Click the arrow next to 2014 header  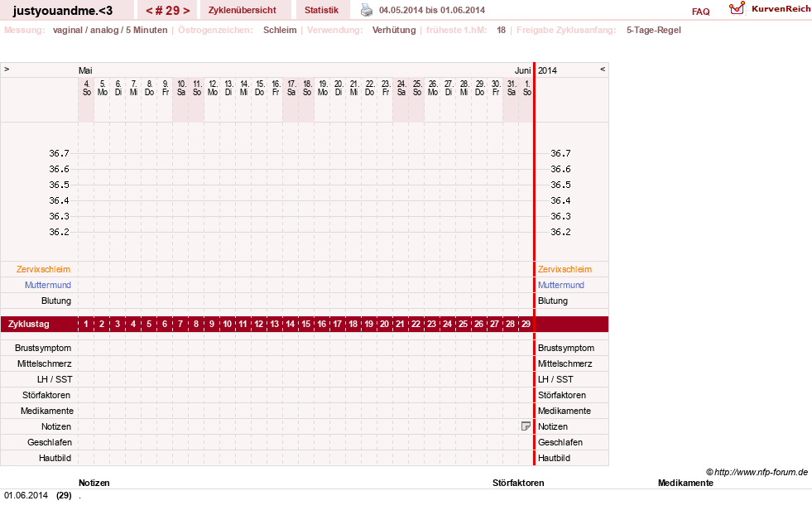click(603, 69)
